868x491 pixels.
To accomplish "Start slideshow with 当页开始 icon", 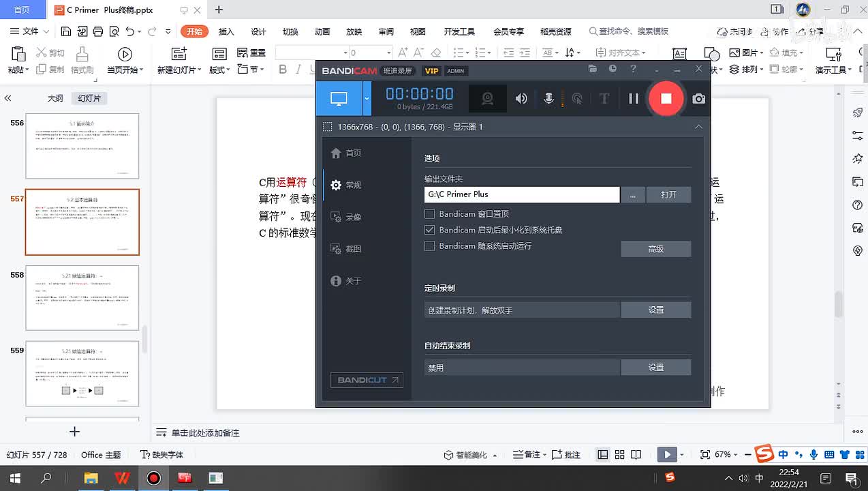I will tap(125, 55).
